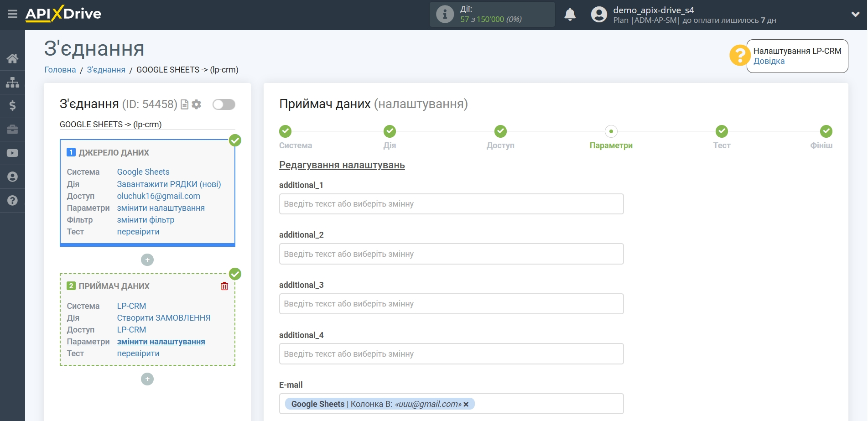Click the Головна breadcrumb link
This screenshot has width=868, height=421.
click(x=60, y=70)
